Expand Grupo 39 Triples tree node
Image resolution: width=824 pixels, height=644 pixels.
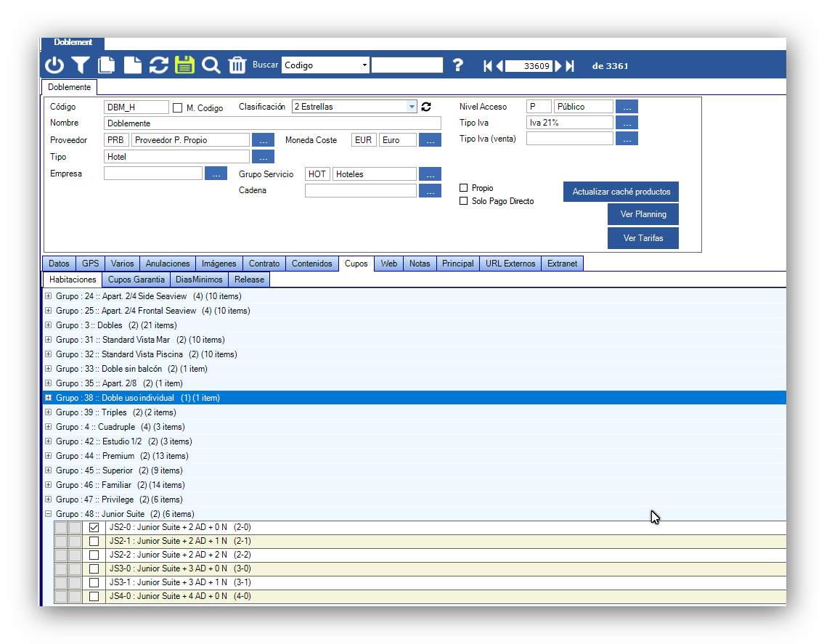49,412
